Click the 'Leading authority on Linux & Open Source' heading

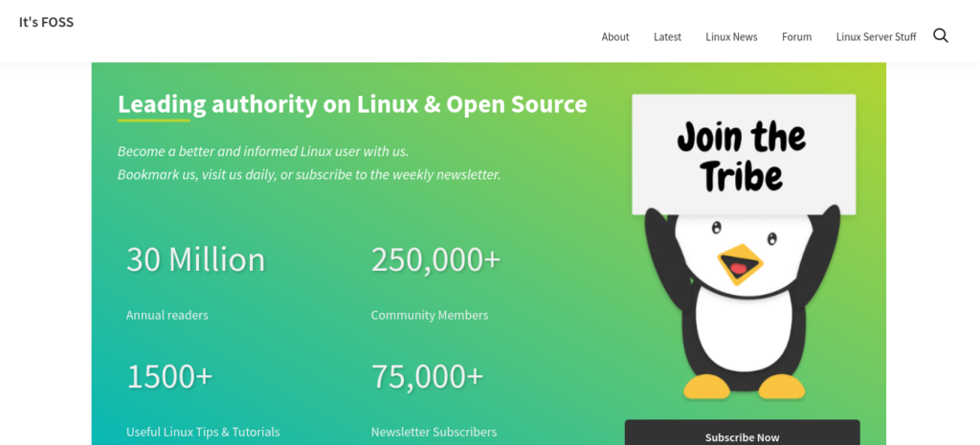[352, 104]
